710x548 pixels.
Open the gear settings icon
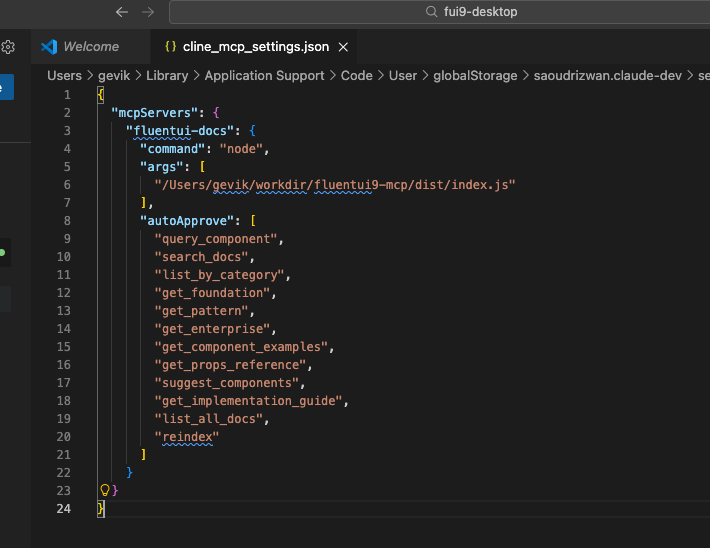pyautogui.click(x=8, y=47)
